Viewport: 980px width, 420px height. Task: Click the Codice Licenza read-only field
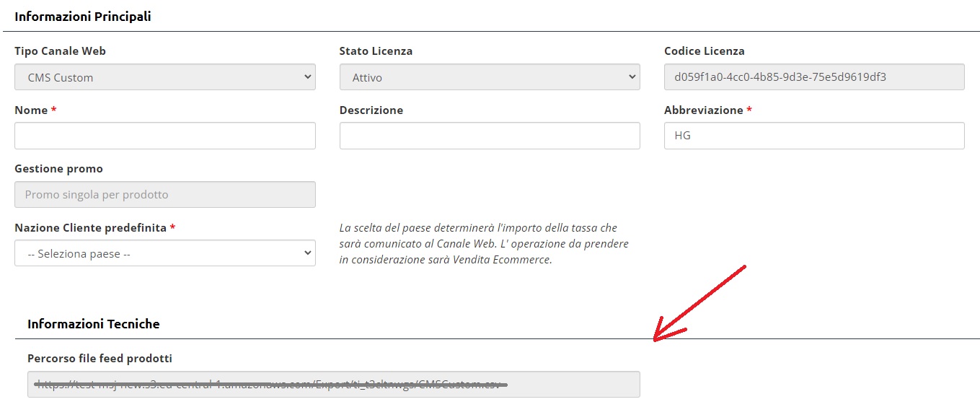click(814, 77)
